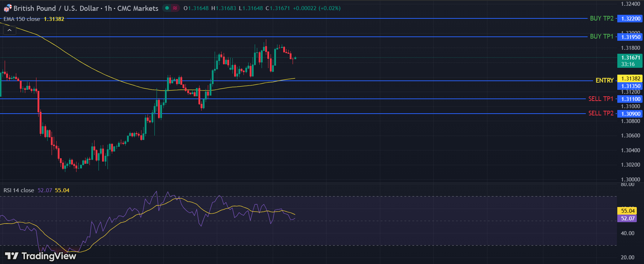Click the 1.30900 price tag on axis
The width and height of the screenshot is (644, 264).
point(630,114)
